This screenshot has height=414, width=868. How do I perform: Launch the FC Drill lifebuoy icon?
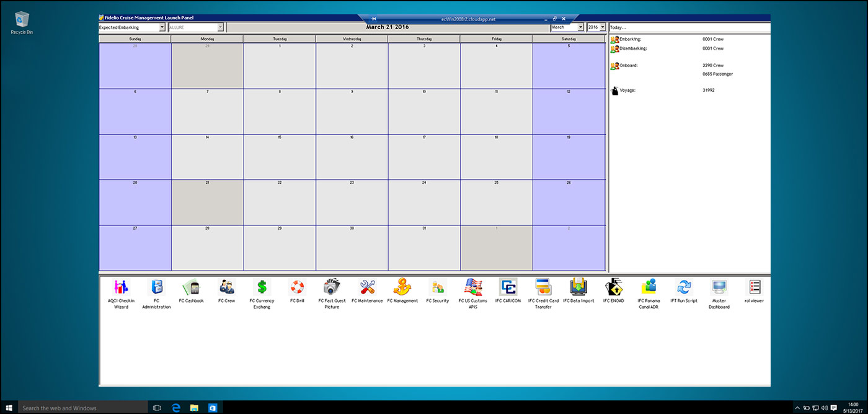[297, 291]
